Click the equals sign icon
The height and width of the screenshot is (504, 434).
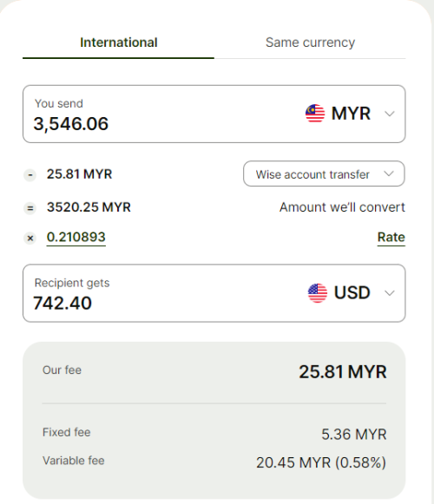(30, 208)
